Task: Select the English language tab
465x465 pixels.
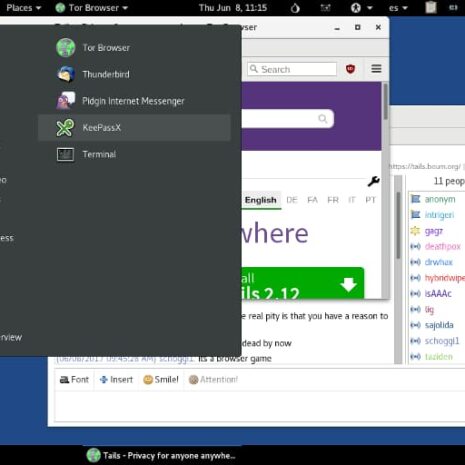Action: 261,200
